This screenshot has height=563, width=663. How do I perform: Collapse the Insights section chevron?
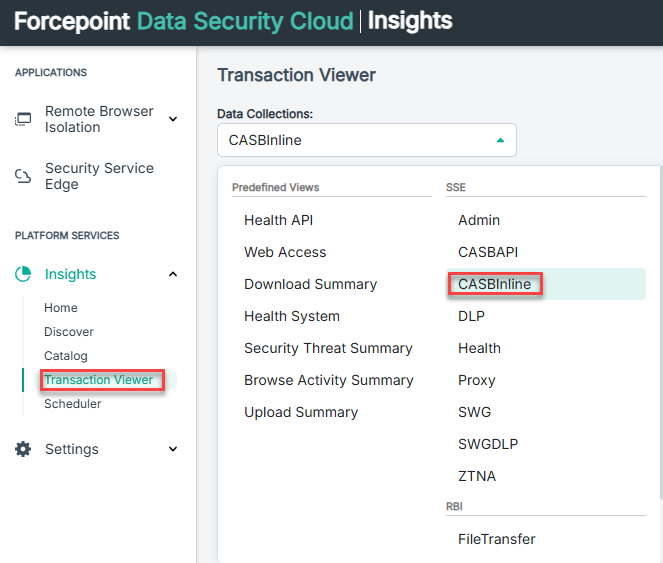(173, 274)
